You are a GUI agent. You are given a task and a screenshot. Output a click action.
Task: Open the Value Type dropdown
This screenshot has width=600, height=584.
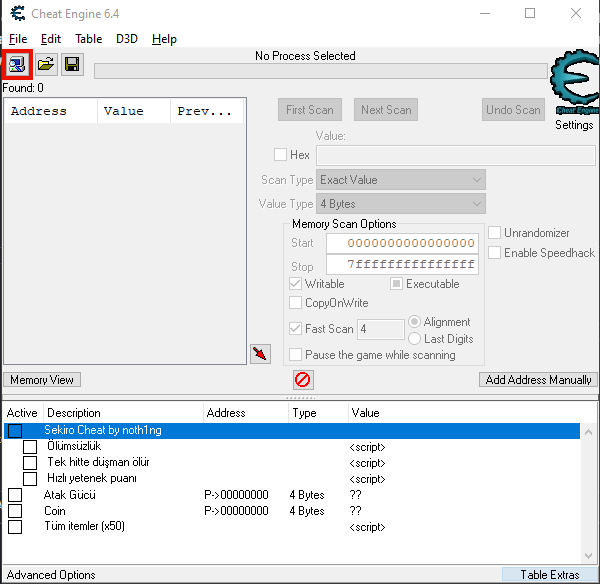(401, 204)
